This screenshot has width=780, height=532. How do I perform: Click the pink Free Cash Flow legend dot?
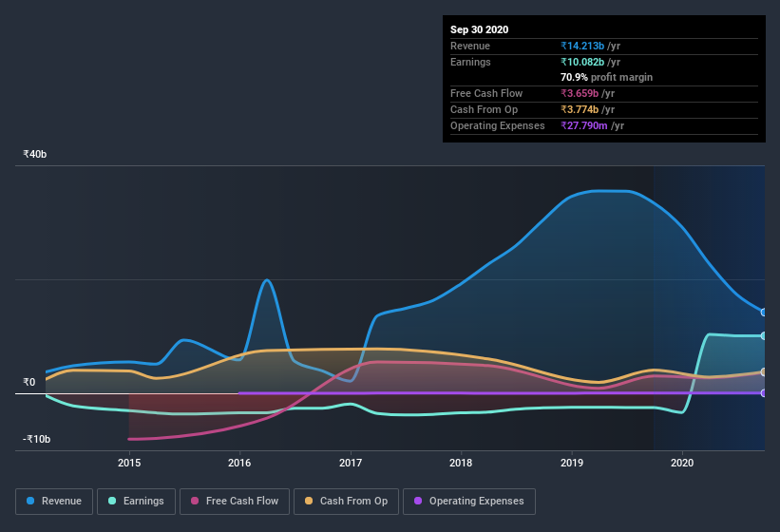(195, 501)
